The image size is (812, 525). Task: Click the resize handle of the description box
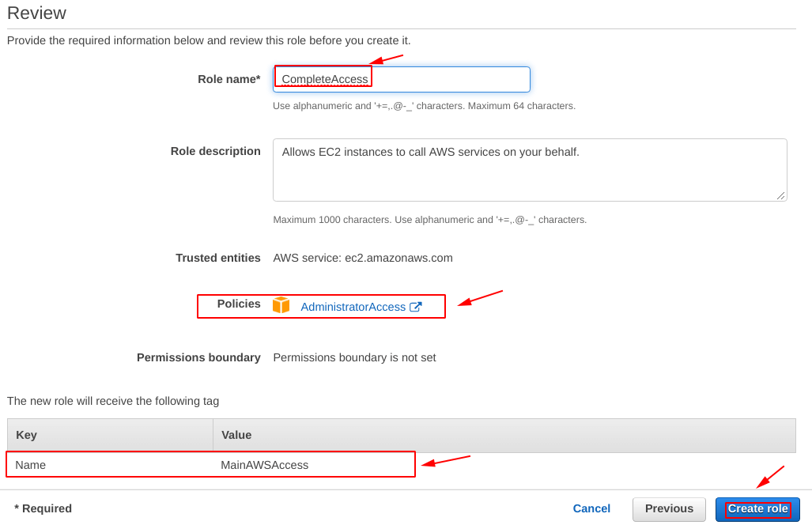point(781,195)
